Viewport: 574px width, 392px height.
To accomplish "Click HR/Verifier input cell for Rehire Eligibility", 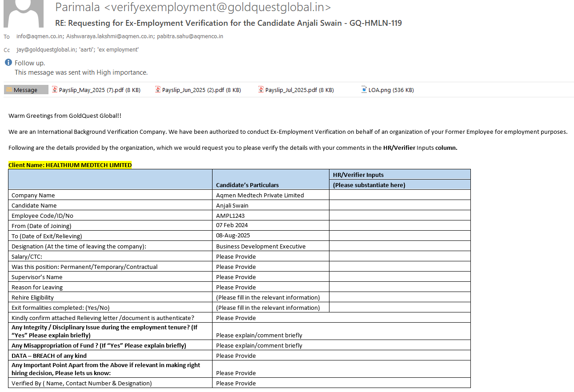I will coord(399,297).
